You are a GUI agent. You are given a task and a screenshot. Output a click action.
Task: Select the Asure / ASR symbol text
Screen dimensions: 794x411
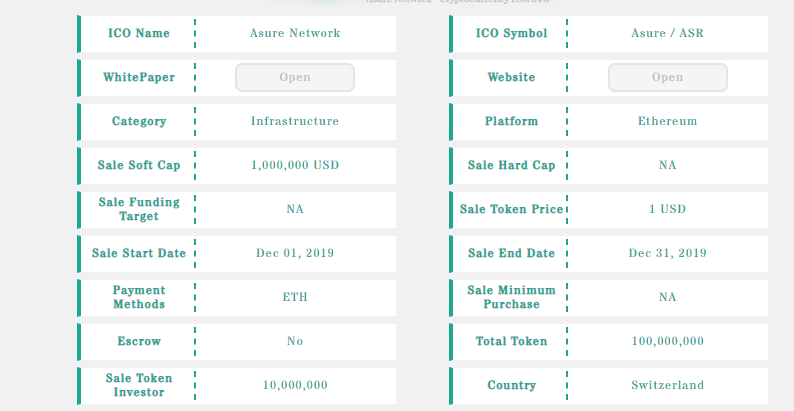(667, 33)
